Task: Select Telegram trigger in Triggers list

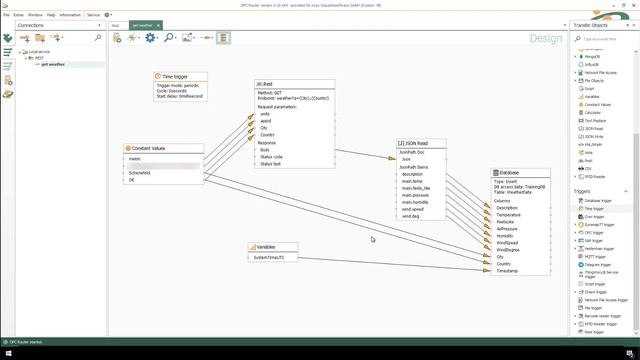Action: [x=599, y=265]
